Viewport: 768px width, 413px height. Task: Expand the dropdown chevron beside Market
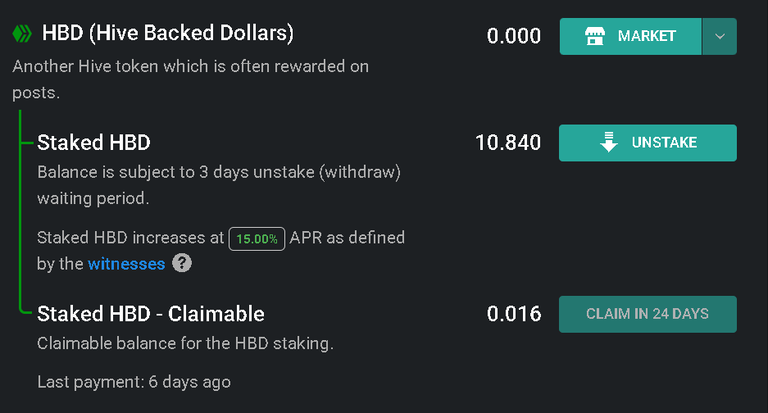[720, 36]
